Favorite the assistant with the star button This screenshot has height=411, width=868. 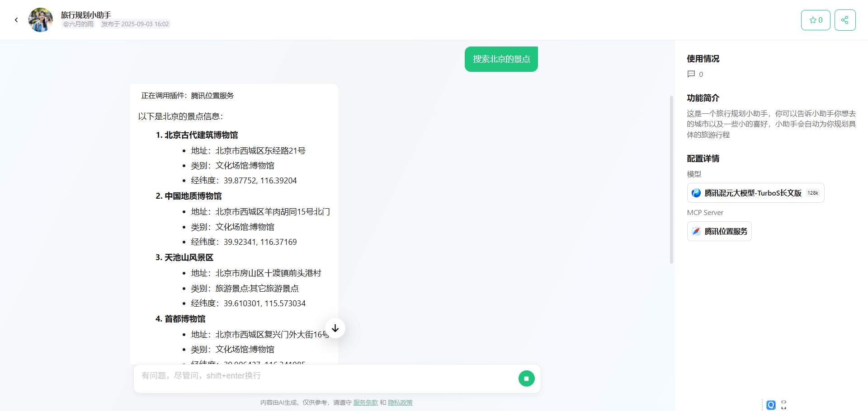[x=816, y=20]
